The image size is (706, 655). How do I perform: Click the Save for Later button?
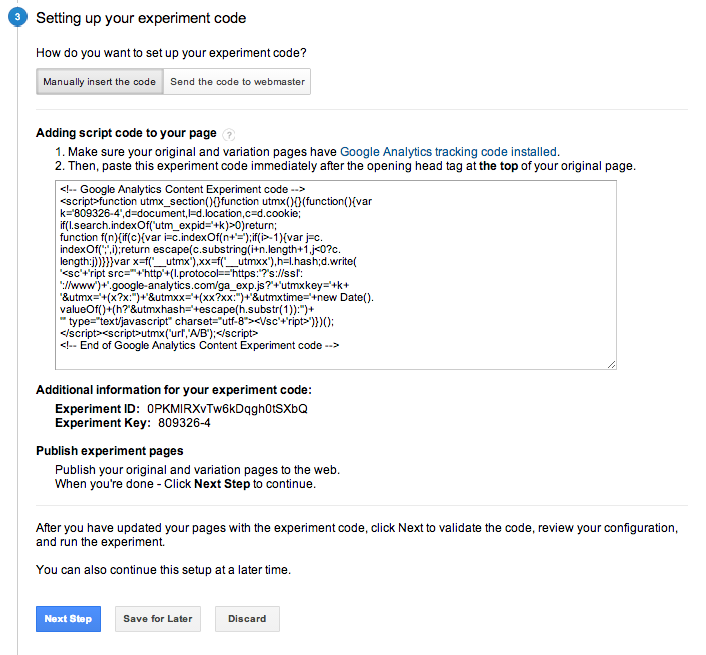158,619
